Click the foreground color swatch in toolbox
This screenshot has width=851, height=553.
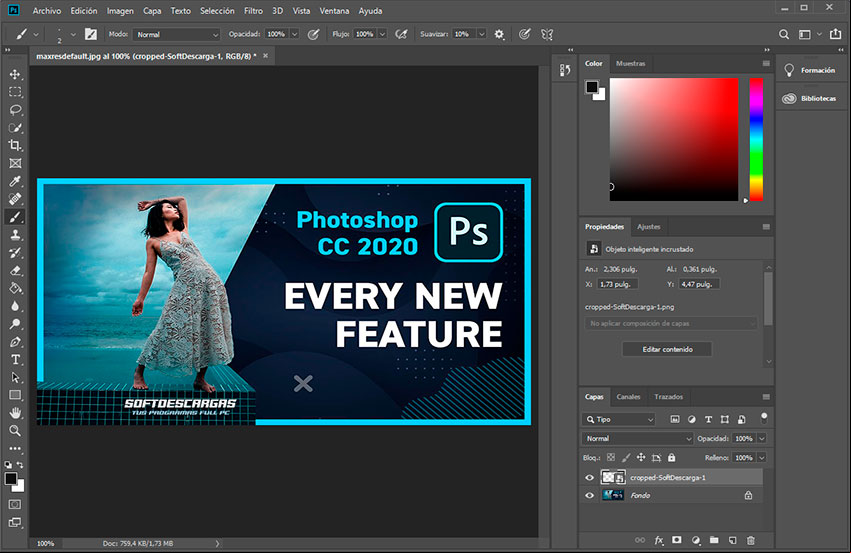click(10, 479)
